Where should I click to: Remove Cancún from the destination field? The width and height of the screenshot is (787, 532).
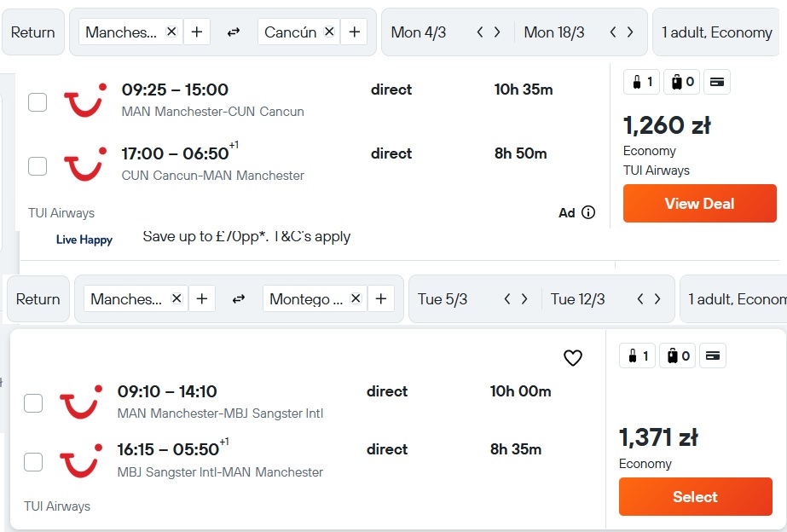pyautogui.click(x=329, y=32)
